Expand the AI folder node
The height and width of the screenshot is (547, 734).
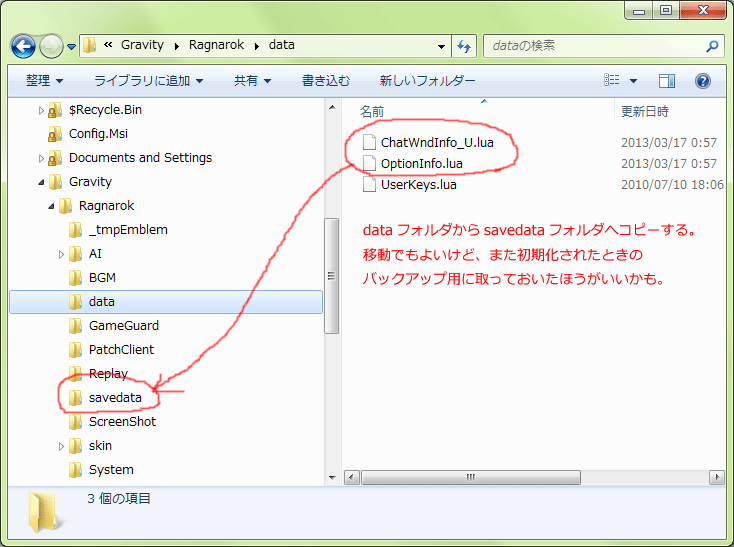coord(61,254)
